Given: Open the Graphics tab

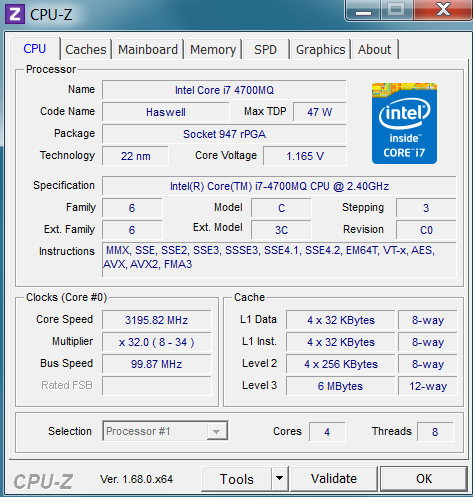Looking at the screenshot, I should (320, 50).
